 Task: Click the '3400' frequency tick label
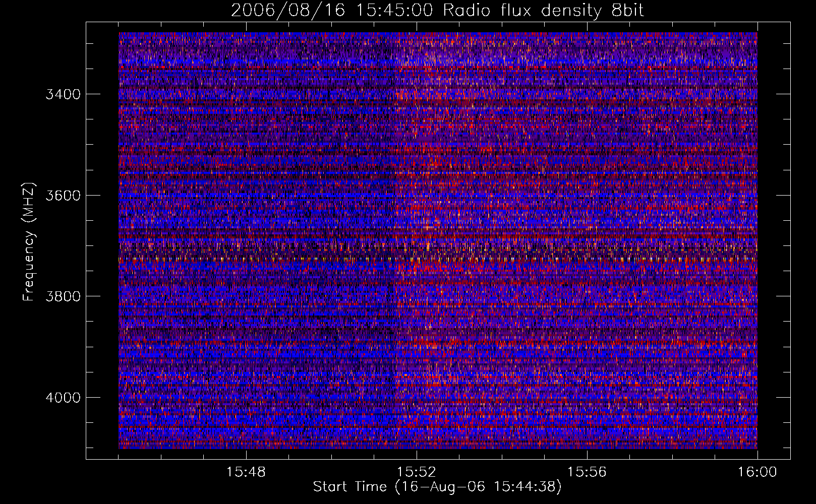63,94
